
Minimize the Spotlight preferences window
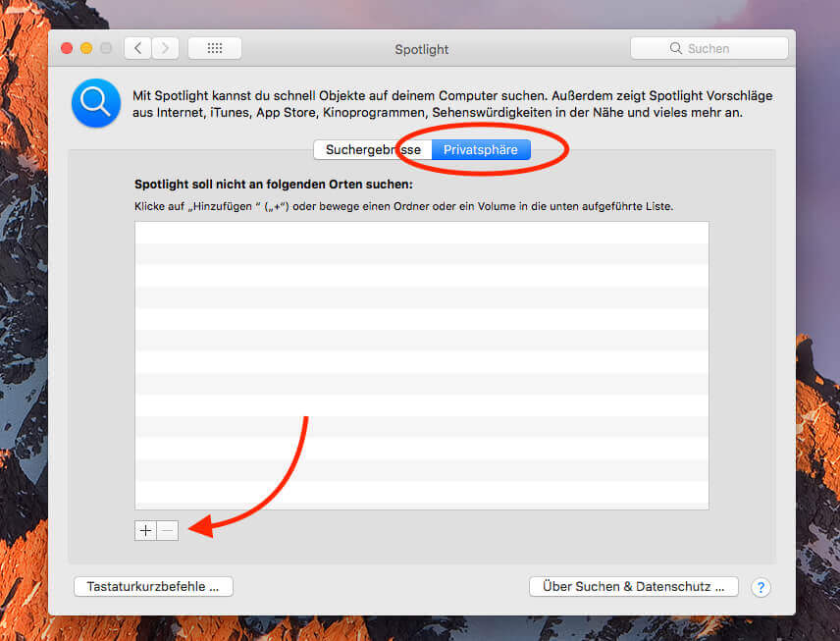[x=86, y=48]
